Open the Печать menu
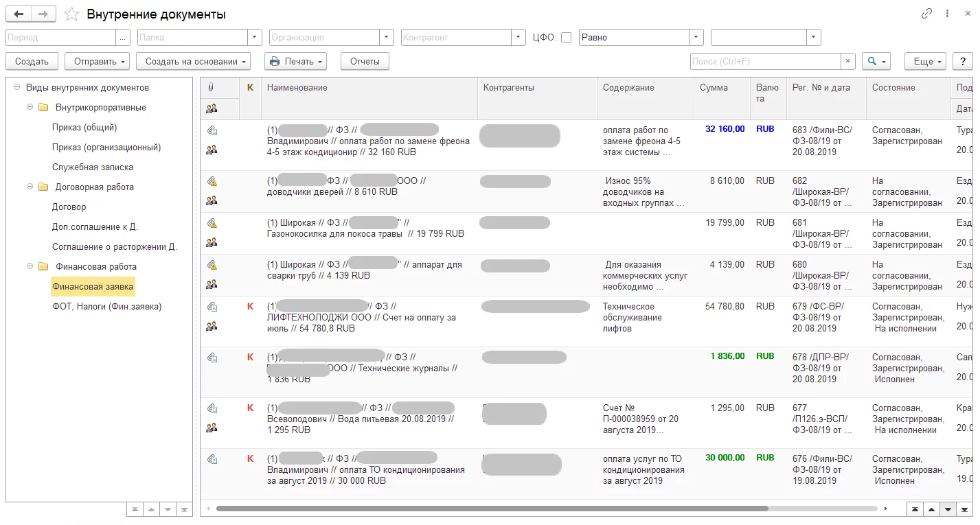The height and width of the screenshot is (525, 980). [x=295, y=61]
